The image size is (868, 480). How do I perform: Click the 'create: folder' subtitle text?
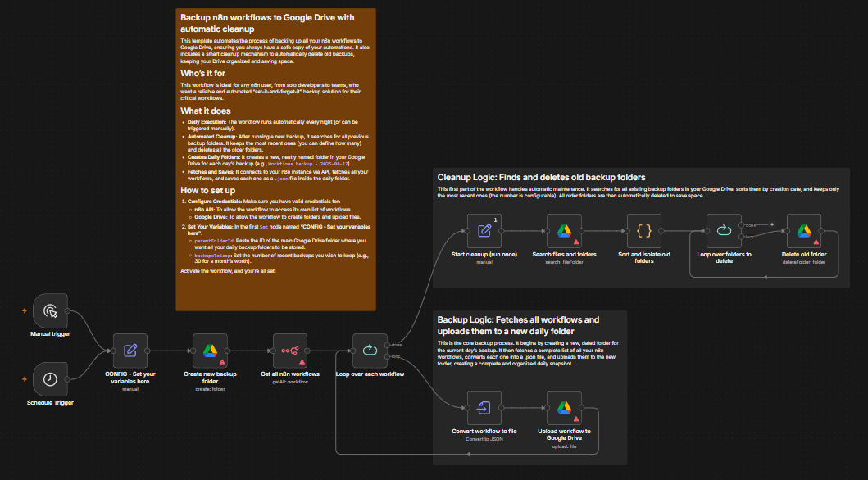tap(210, 389)
